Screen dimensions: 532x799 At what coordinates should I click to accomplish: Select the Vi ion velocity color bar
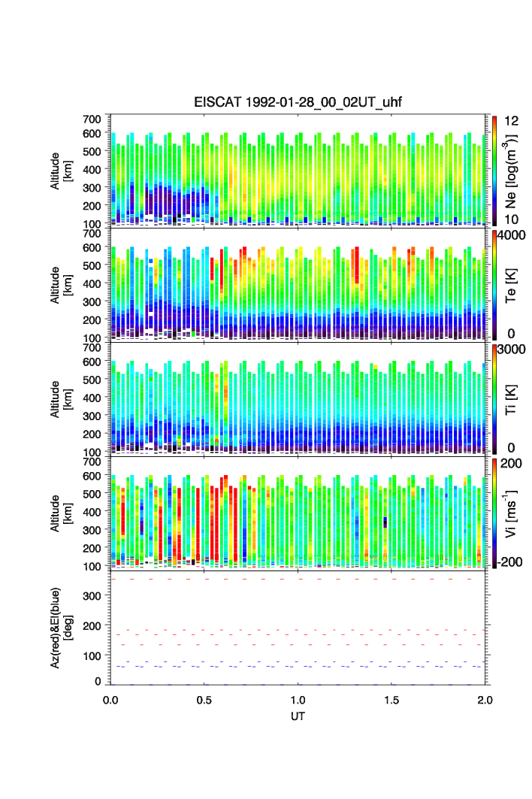tap(494, 513)
